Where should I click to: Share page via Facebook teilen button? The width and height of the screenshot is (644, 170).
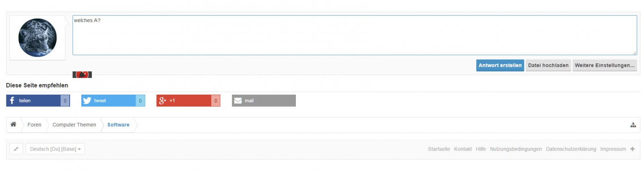[x=38, y=101]
